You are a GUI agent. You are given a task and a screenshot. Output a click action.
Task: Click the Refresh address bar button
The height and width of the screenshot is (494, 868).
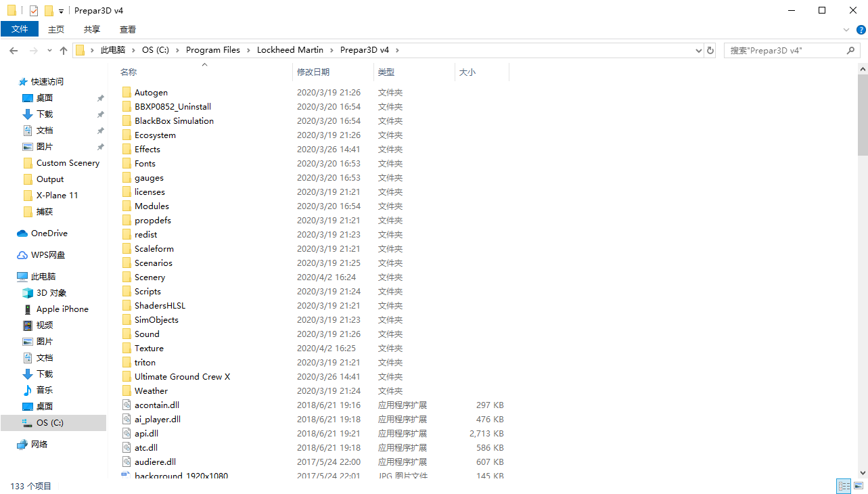tap(710, 51)
